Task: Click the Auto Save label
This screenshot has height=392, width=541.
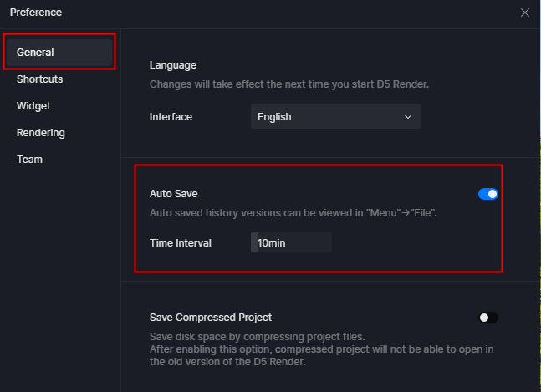Action: 174,194
